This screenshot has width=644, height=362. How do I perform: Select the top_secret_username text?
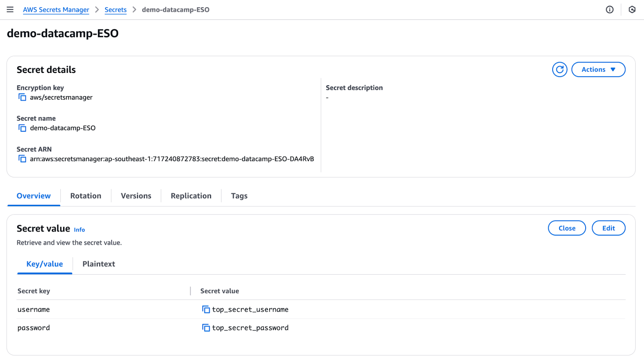250,310
